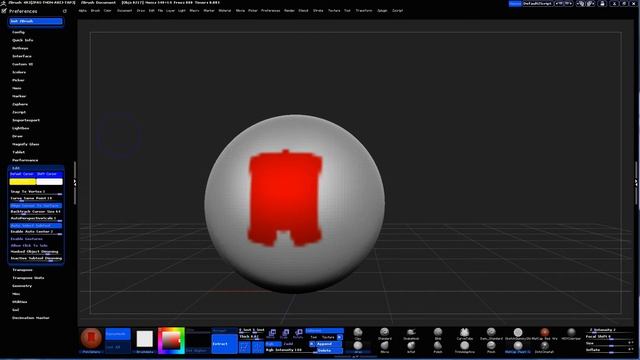Click the right tray divider arrows
Viewport: 640px width, 360px height.
click(x=636, y=183)
